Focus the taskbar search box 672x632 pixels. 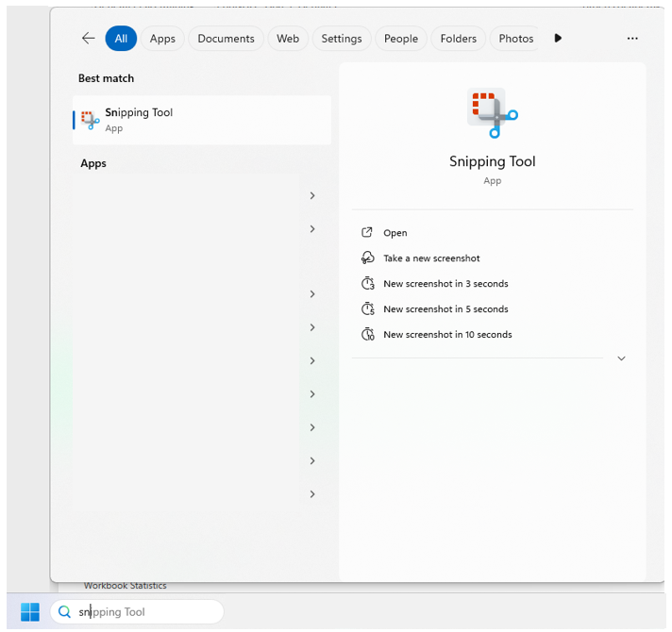pyautogui.click(x=137, y=612)
